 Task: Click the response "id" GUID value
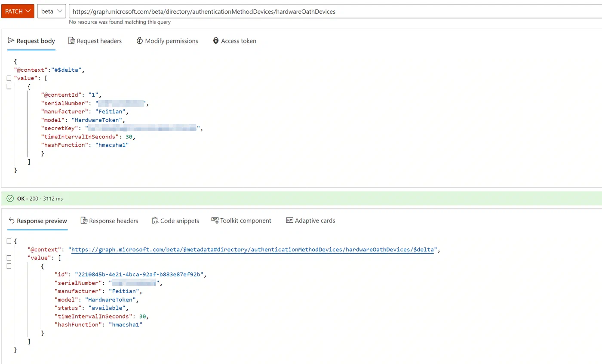140,274
